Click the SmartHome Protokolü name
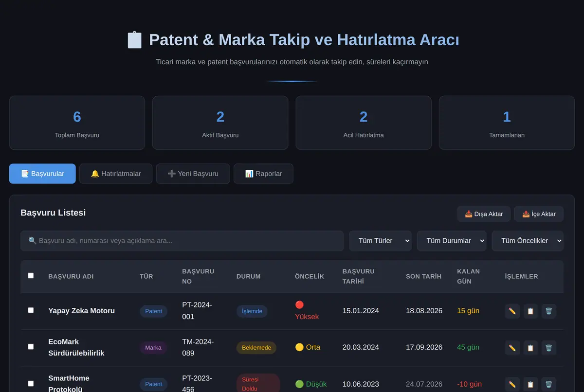 point(69,384)
